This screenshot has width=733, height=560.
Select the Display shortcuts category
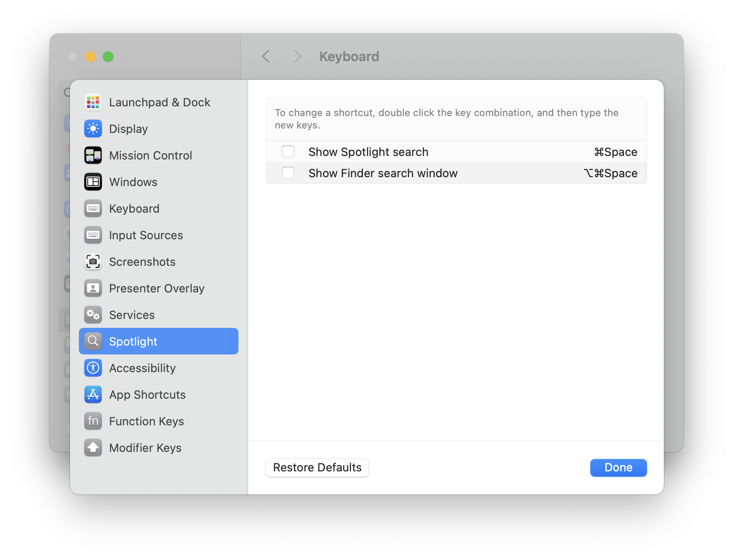point(159,129)
